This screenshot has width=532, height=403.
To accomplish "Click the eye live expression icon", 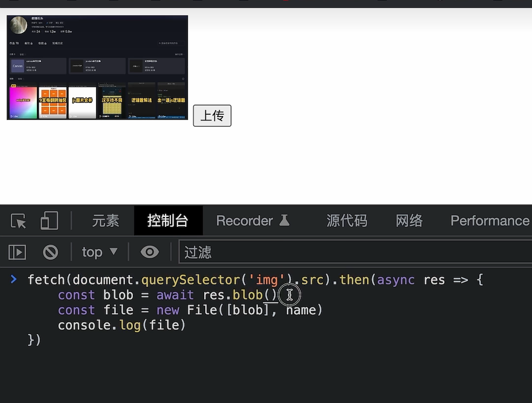I will click(x=150, y=252).
